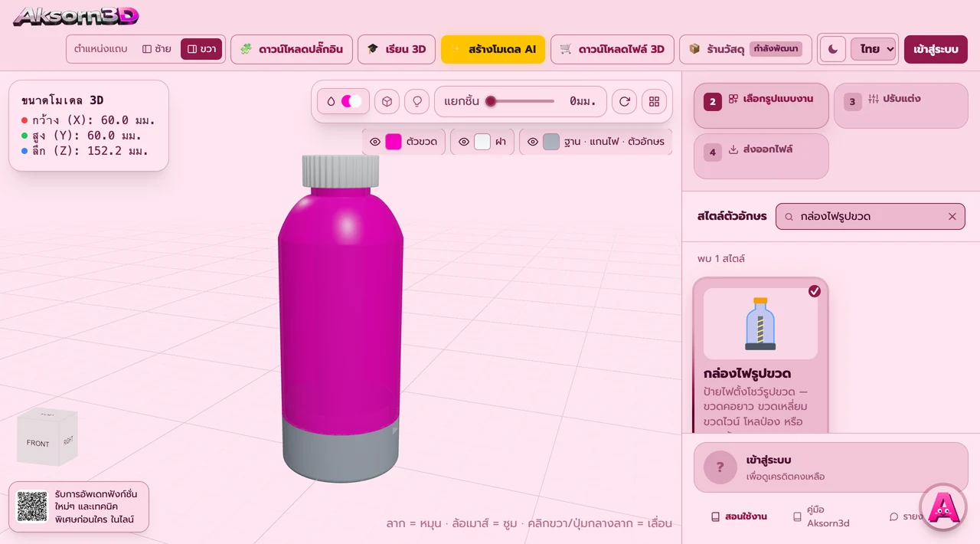Click the RIGHT face of view cube
The image size is (980, 544).
[x=69, y=440]
